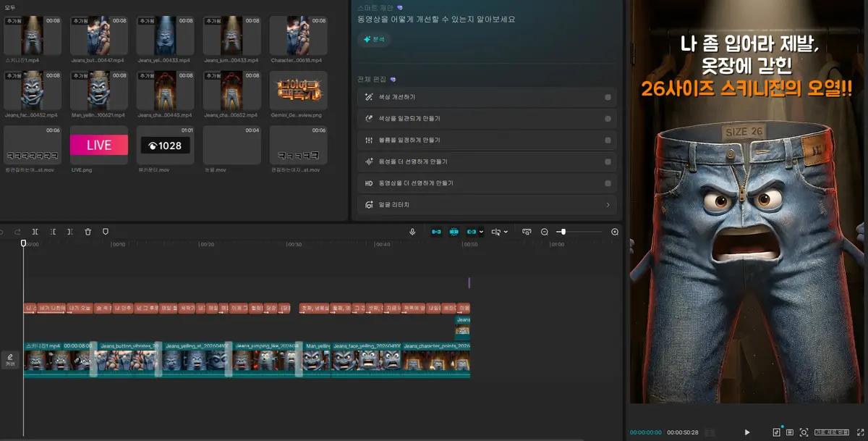Open the aspect ratio button under the preview
Image resolution: width=868 pixels, height=441 pixels.
(x=831, y=432)
